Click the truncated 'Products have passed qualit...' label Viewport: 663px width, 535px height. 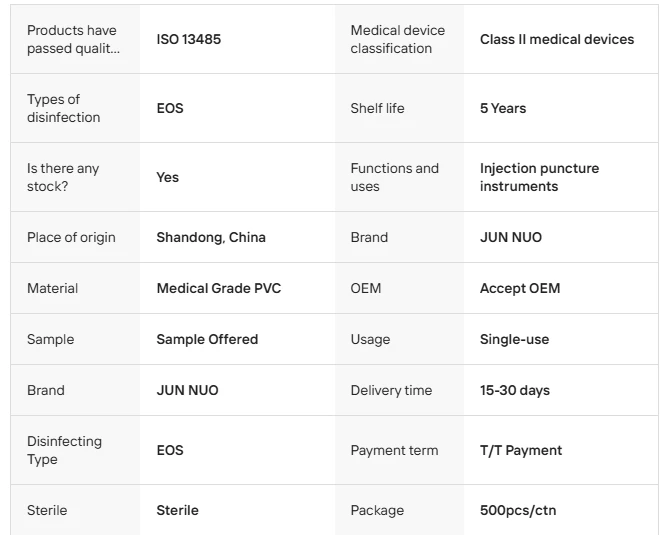[73, 39]
